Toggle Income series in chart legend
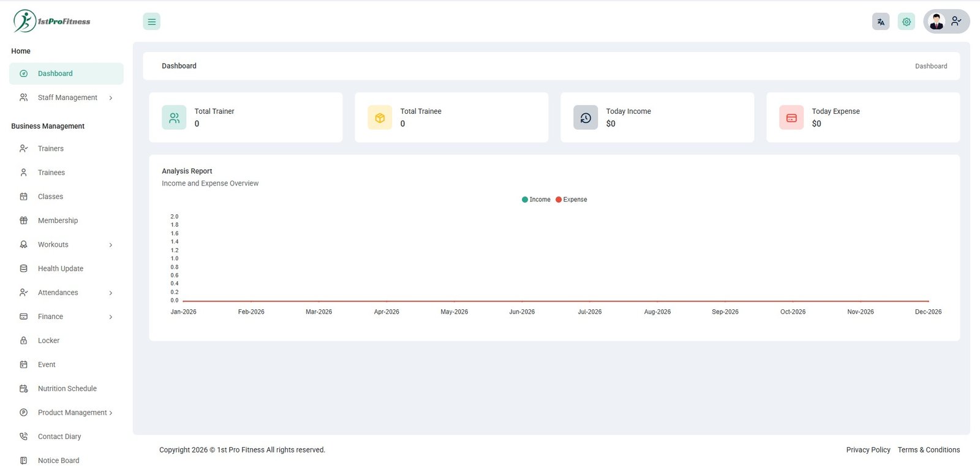The height and width of the screenshot is (466, 980). click(537, 200)
